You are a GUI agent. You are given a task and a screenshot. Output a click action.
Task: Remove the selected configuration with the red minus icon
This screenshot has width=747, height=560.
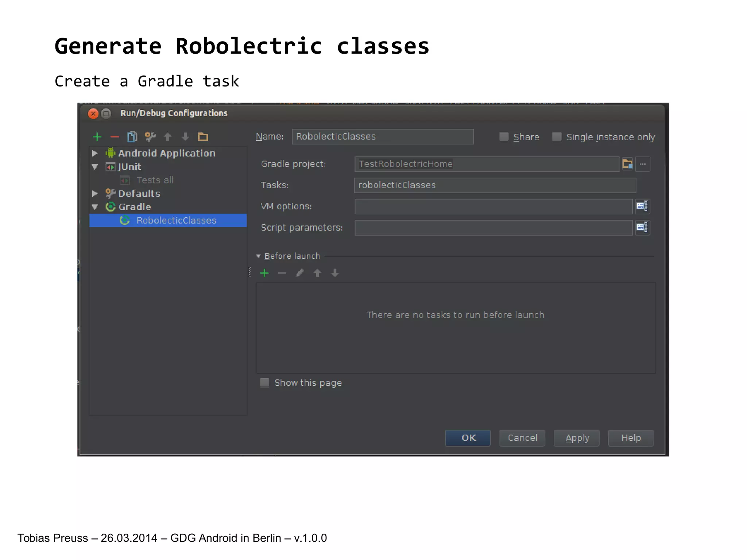(x=115, y=137)
